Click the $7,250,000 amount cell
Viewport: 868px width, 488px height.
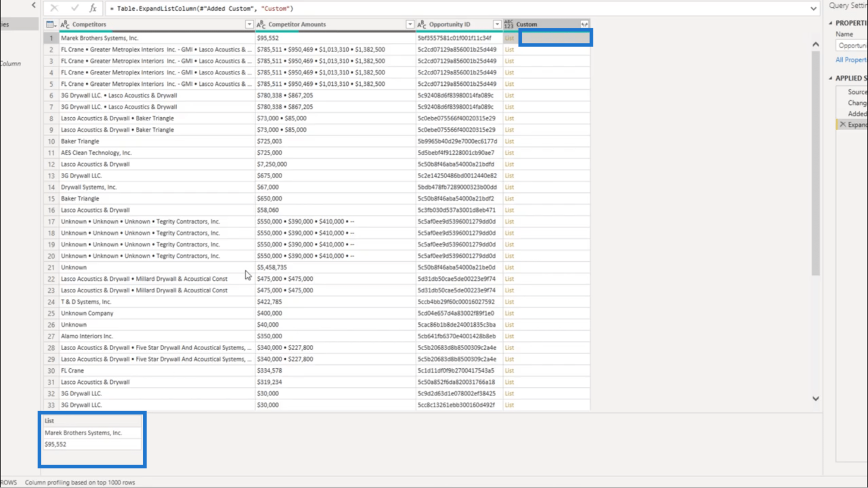tap(335, 164)
